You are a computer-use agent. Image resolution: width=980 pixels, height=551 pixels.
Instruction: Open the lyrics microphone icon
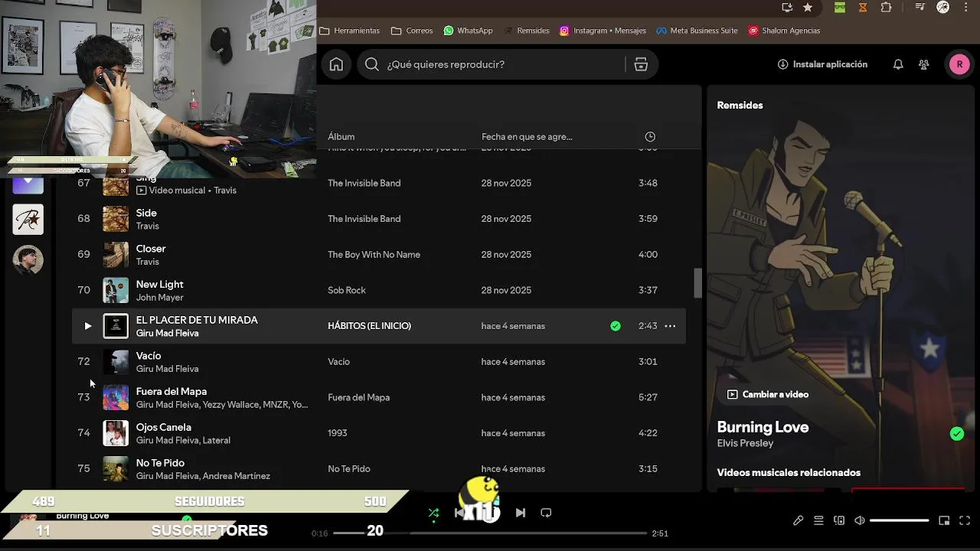798,520
